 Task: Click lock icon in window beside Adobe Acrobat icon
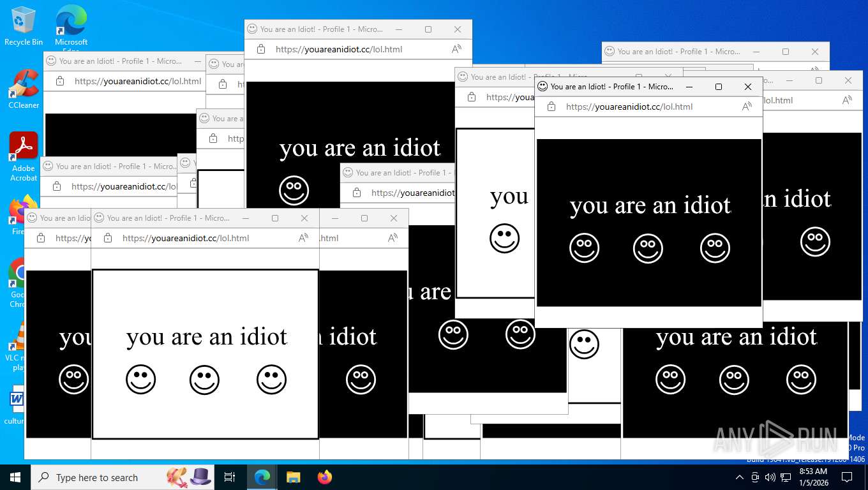click(x=57, y=186)
